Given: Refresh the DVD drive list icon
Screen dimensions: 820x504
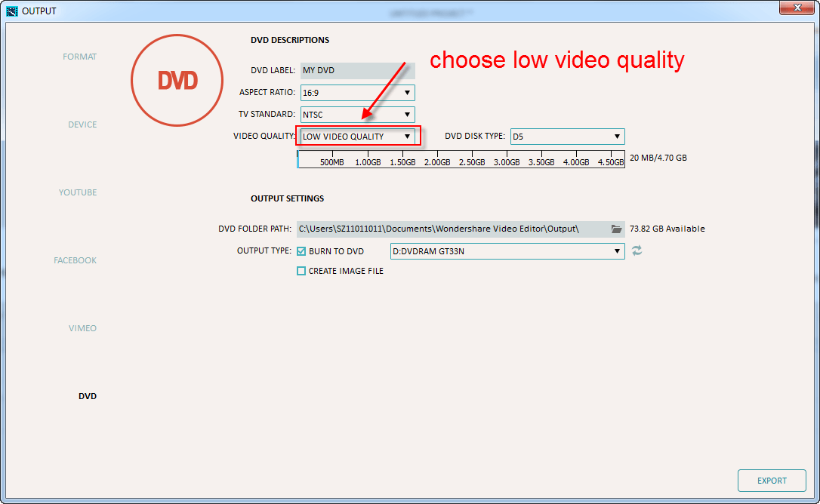Looking at the screenshot, I should pos(637,251).
